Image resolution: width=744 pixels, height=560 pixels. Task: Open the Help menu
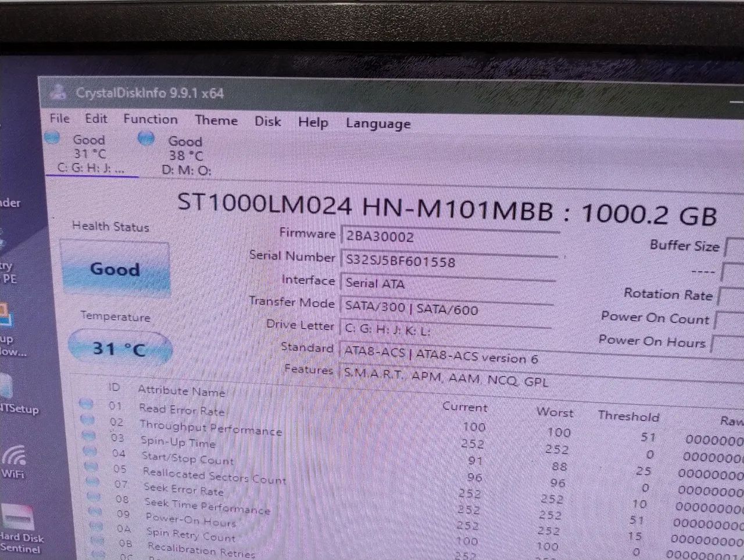pos(313,123)
